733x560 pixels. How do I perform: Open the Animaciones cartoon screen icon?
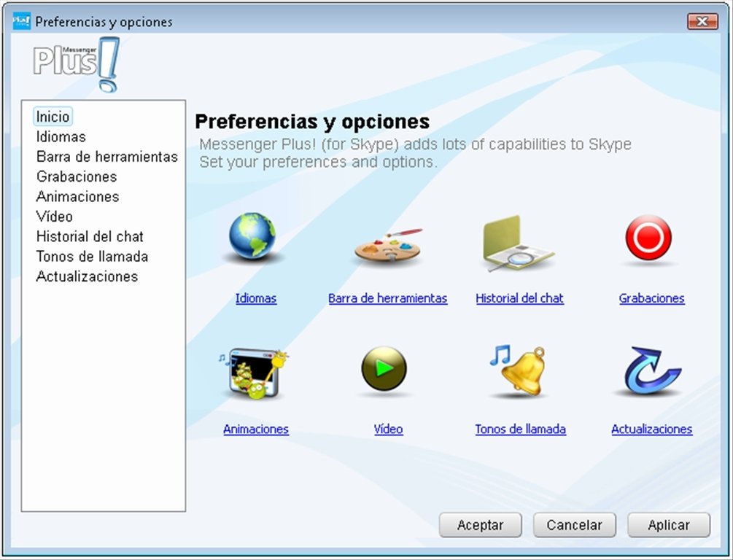point(253,374)
